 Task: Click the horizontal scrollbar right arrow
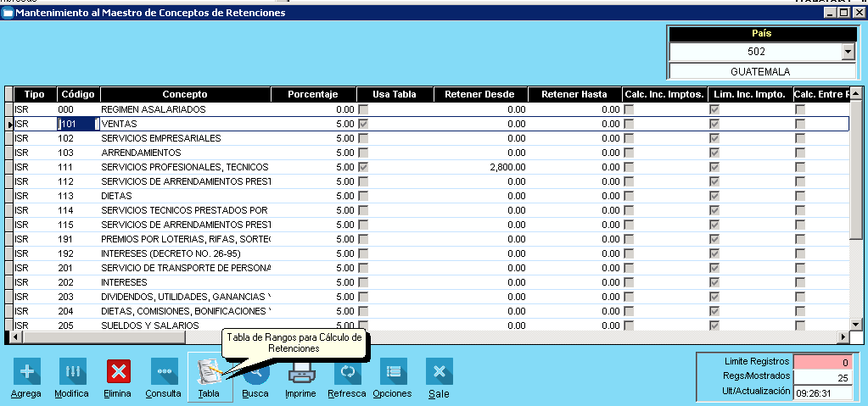(843, 336)
